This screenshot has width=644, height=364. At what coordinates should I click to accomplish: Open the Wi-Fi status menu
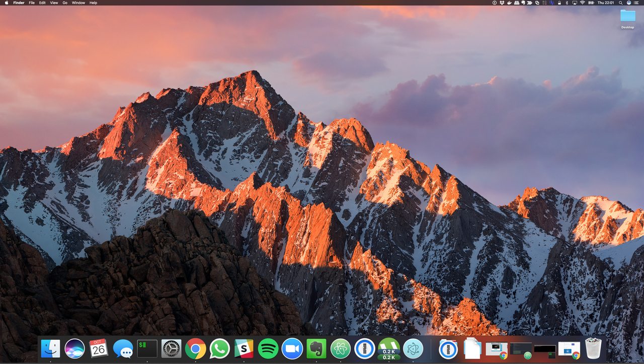(x=582, y=3)
